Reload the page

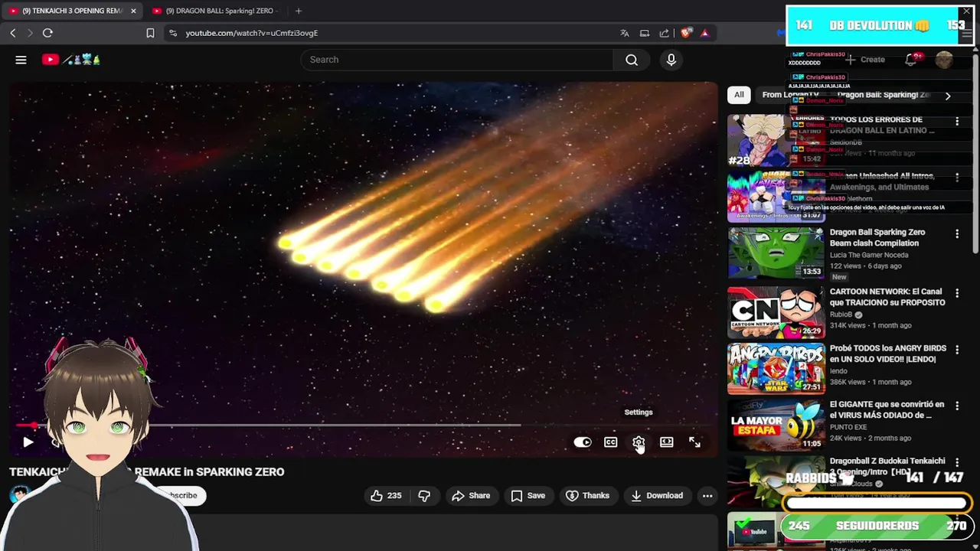pos(47,33)
